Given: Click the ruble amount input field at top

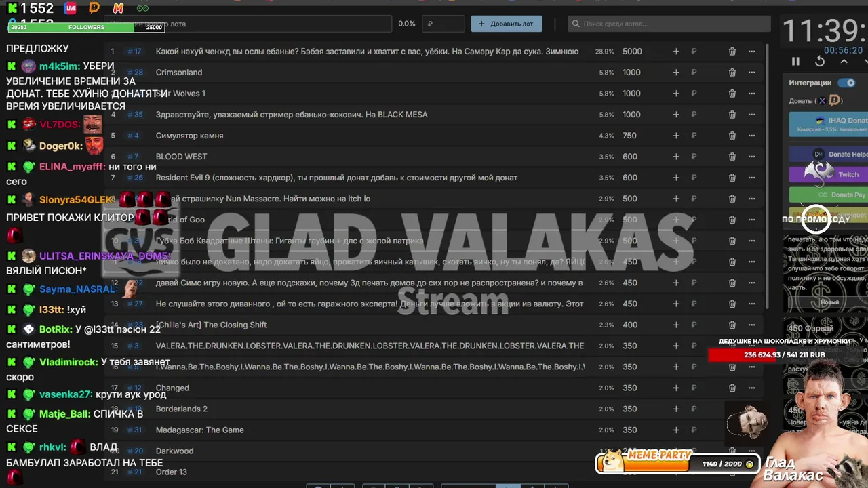Looking at the screenshot, I should coord(443,24).
